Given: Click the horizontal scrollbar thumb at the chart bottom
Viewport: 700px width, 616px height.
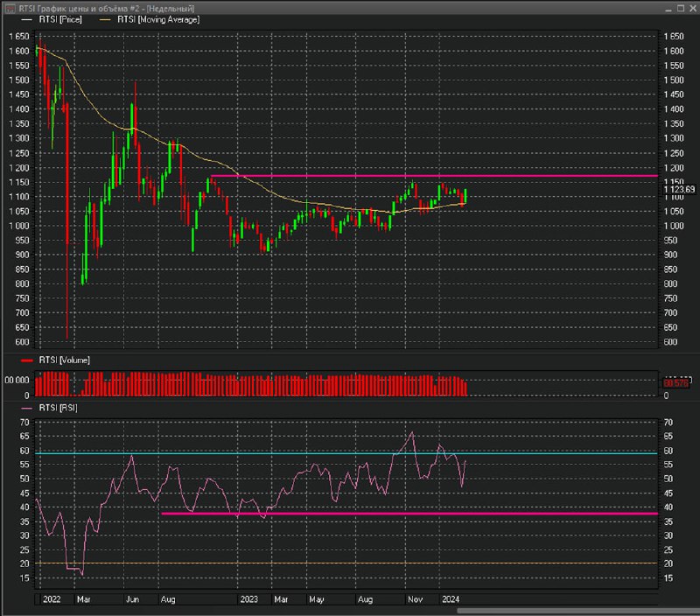Looking at the screenshot, I should 578,611.
